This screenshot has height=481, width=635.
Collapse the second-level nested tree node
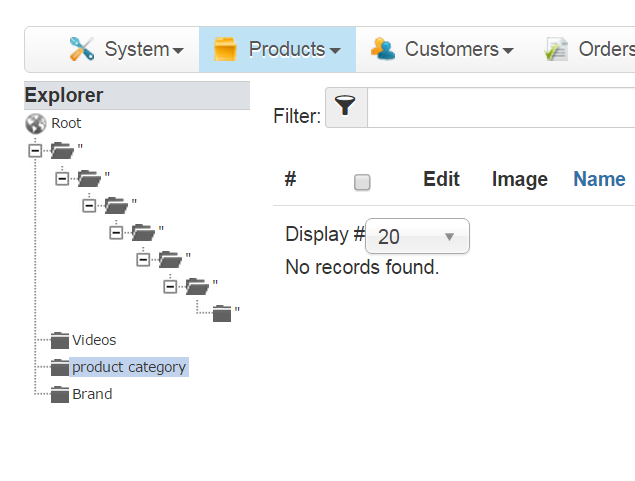[62, 178]
